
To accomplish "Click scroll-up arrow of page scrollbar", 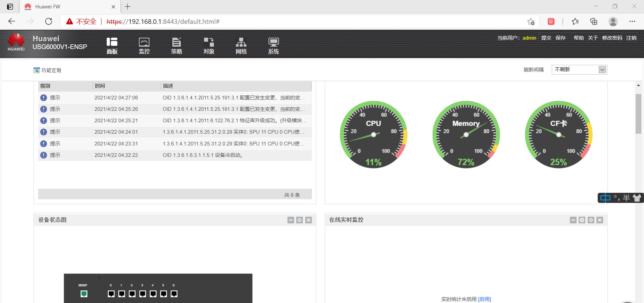I will click(638, 85).
